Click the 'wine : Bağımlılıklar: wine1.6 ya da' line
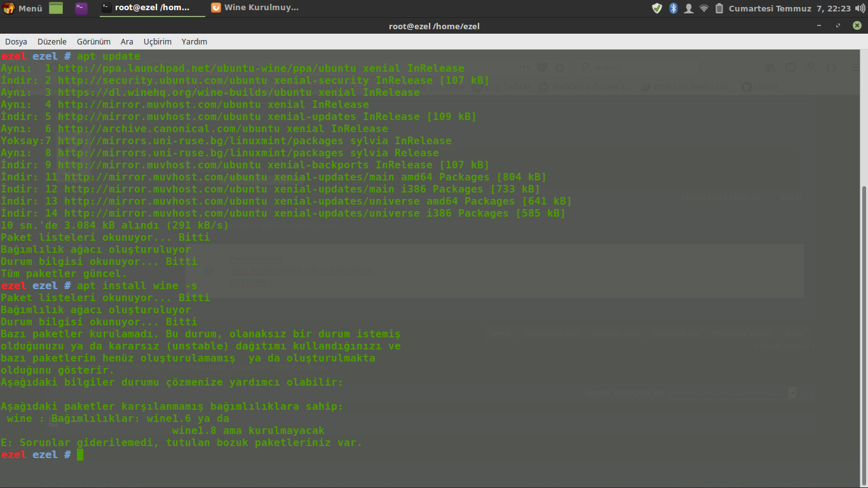This screenshot has height=488, width=868. [x=118, y=419]
